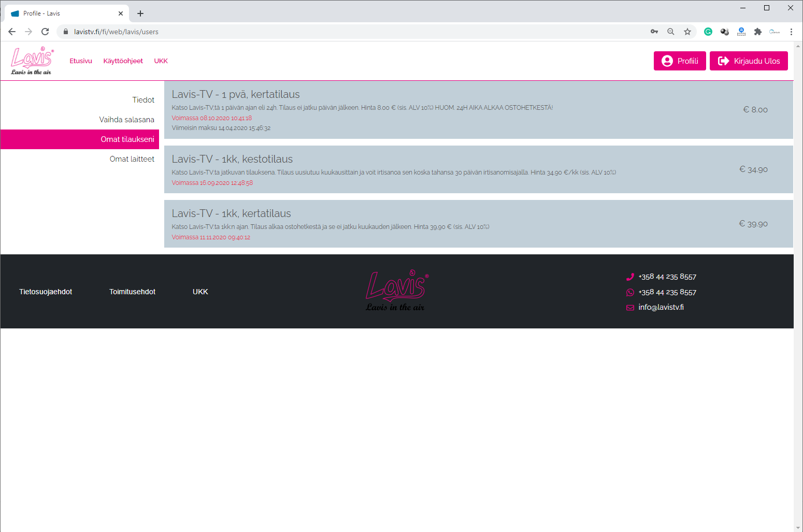Click the WhatsApp icon in footer
Viewport: 803px width, 532px height.
coord(630,292)
